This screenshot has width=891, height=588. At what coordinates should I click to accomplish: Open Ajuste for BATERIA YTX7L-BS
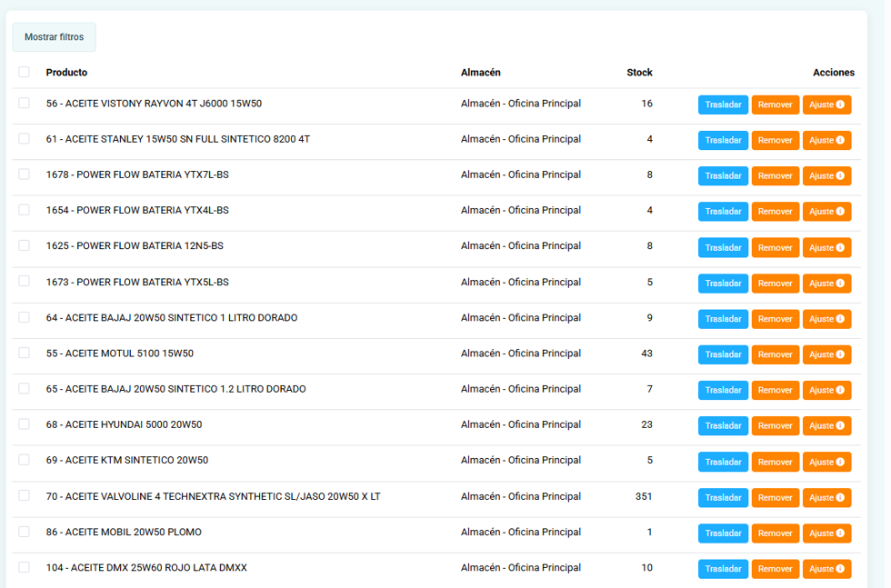tap(826, 176)
